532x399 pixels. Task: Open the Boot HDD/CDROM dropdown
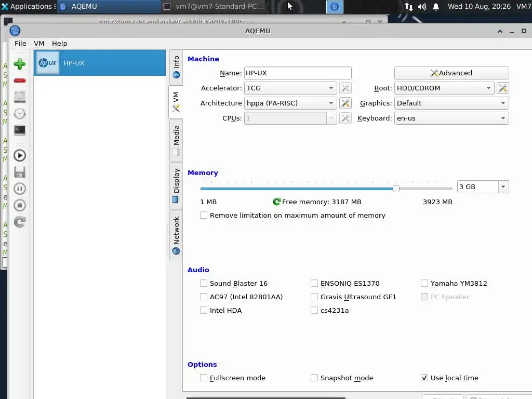pyautogui.click(x=444, y=88)
